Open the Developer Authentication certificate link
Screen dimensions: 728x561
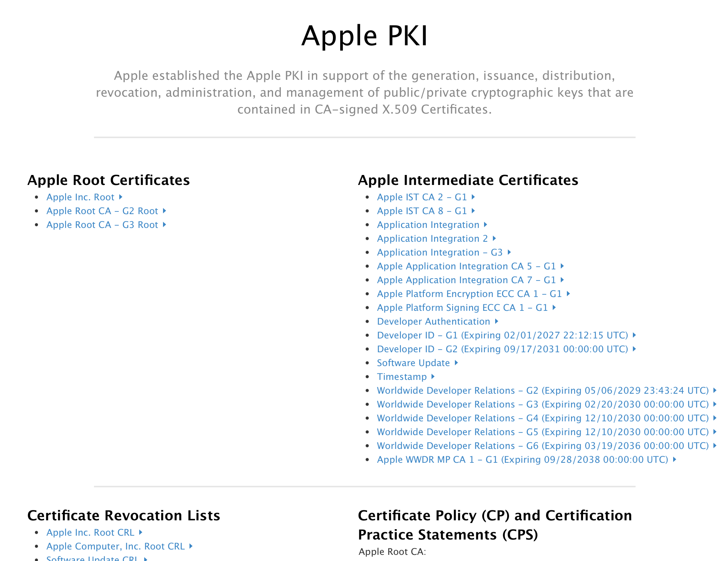pyautogui.click(x=438, y=322)
